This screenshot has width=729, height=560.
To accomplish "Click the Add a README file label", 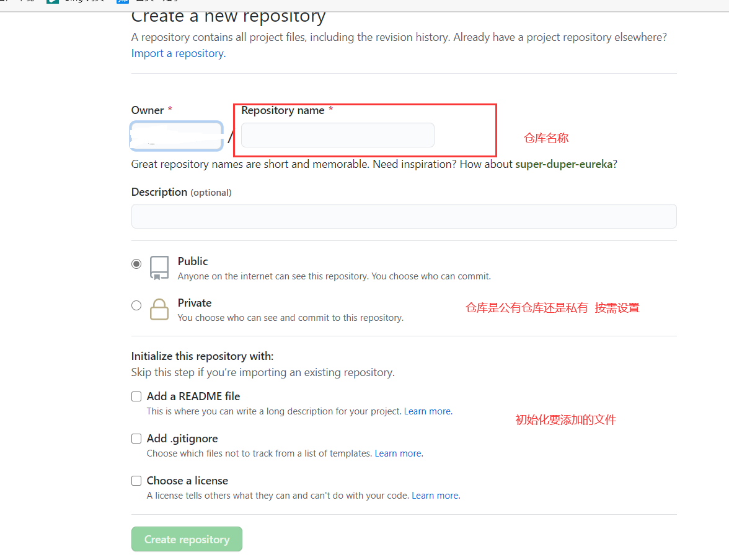I will pyautogui.click(x=193, y=396).
